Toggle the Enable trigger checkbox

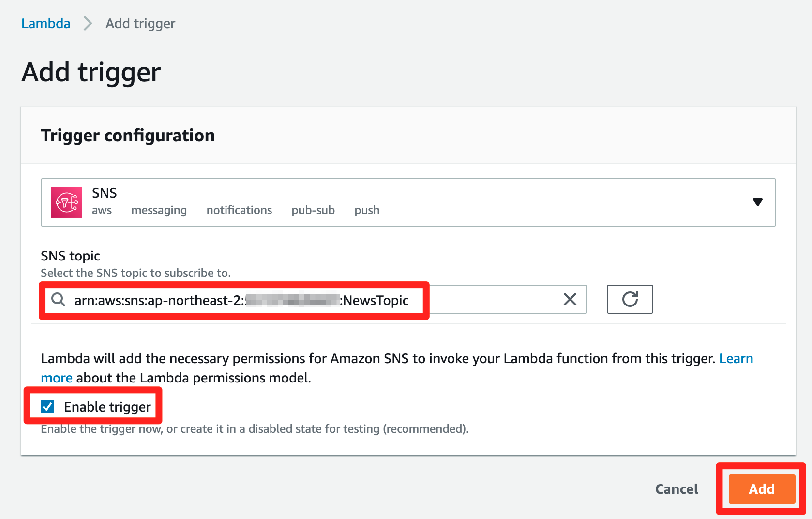[47, 407]
